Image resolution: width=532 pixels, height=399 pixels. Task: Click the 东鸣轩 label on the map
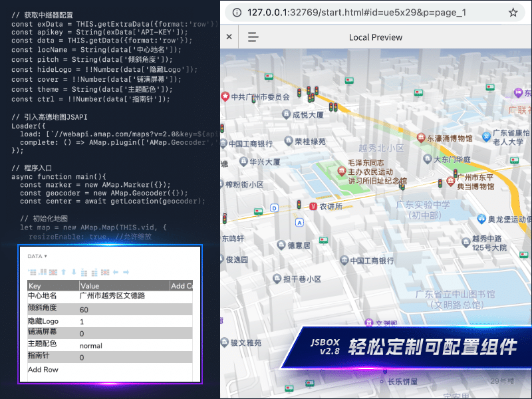tap(233, 239)
